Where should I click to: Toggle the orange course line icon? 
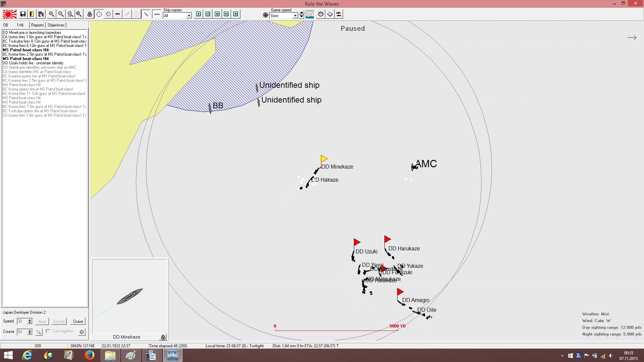pos(127,14)
